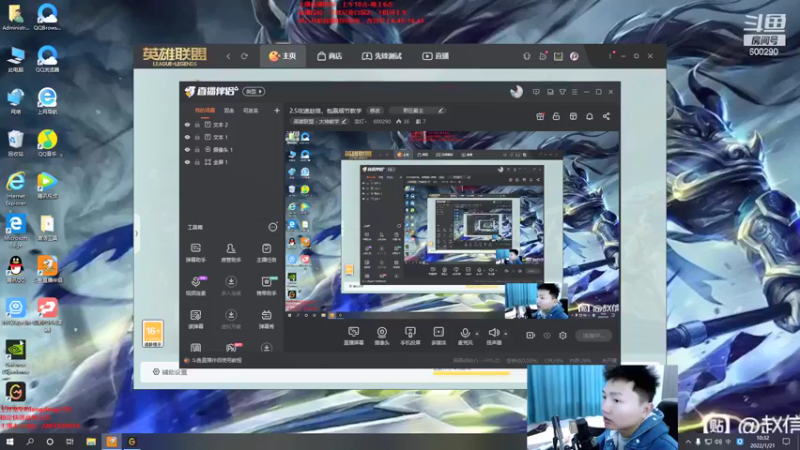Hide the 全屏 1 source
The width and height of the screenshot is (800, 450).
[x=187, y=162]
